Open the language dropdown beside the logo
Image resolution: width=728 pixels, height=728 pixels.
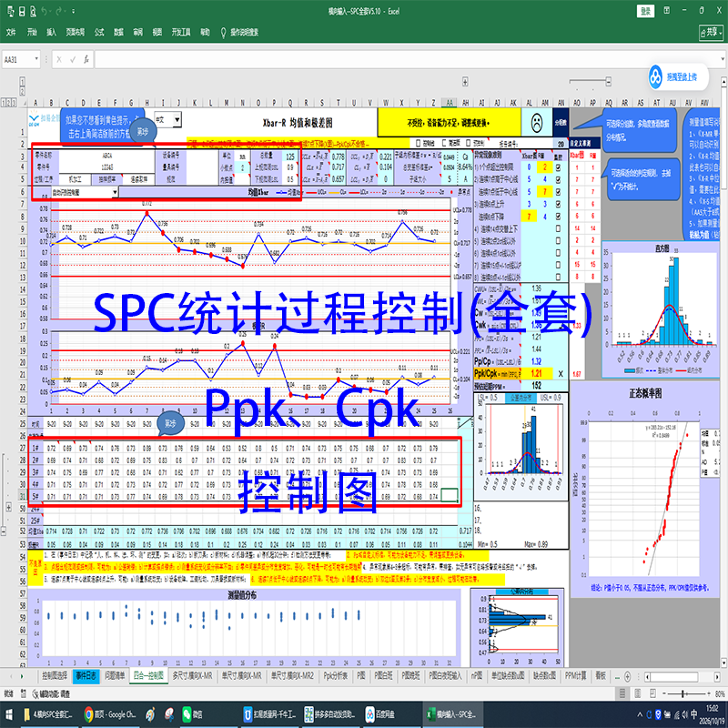[x=177, y=120]
